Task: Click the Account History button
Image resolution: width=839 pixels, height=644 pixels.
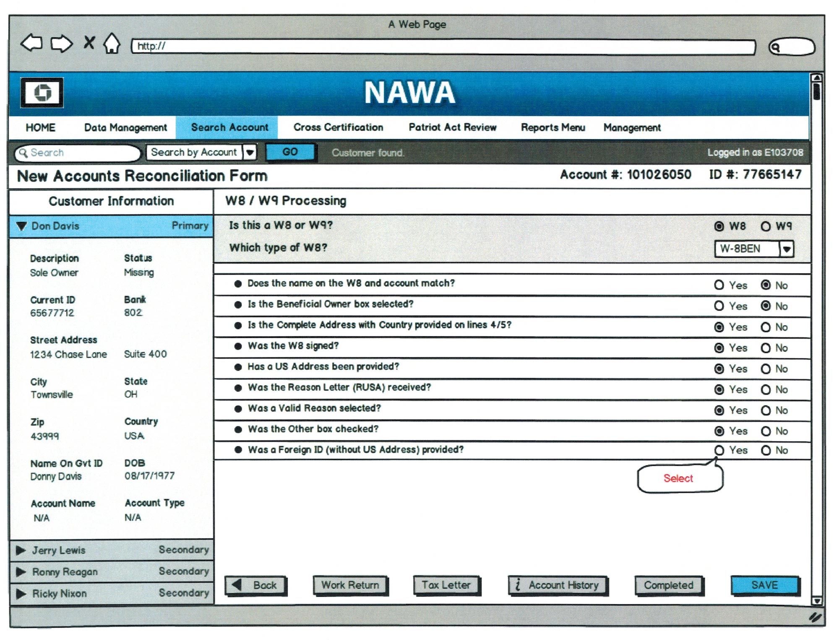Action: pyautogui.click(x=558, y=585)
